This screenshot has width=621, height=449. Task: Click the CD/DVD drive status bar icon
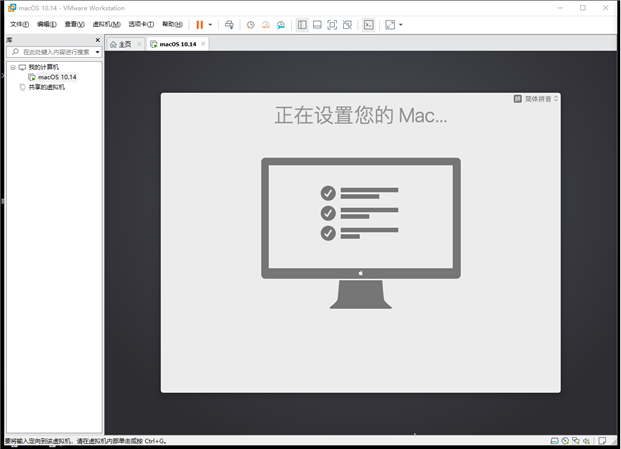(x=565, y=441)
